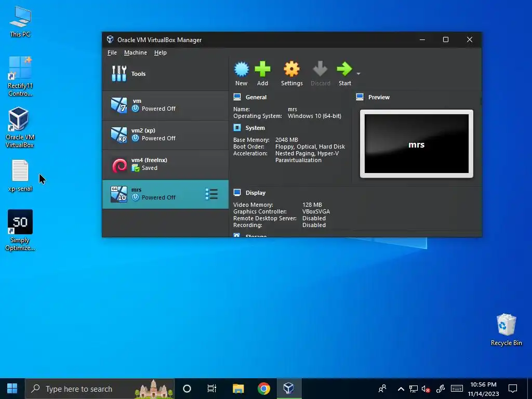Click the Preview monitor icon
Viewport: 532px width, 399px height.
[360, 97]
